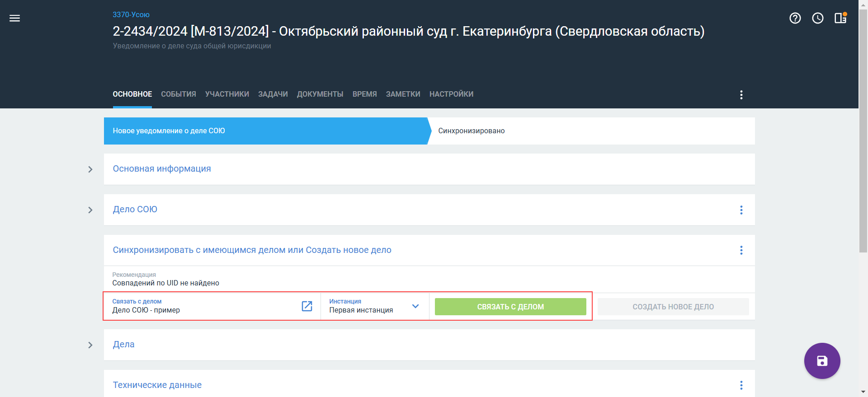
Task: Click the СОЗДАТЬ НОВОЕ ДЕЛО button
Action: pos(673,307)
